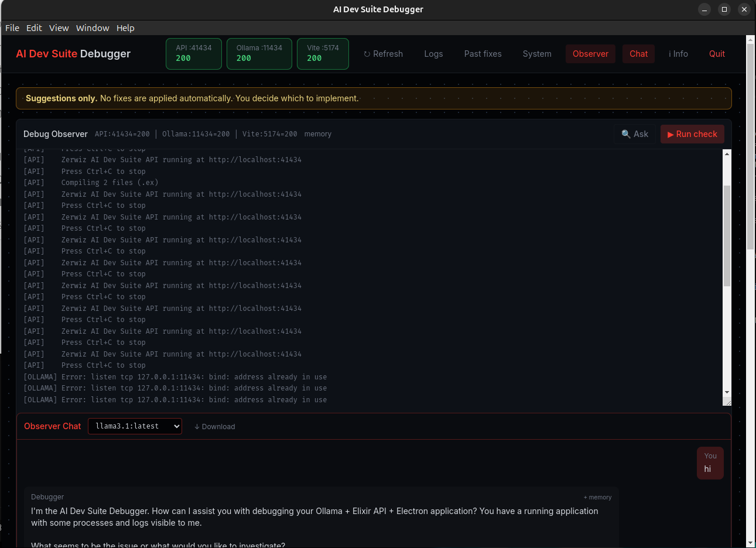Quit the debugger

point(717,53)
